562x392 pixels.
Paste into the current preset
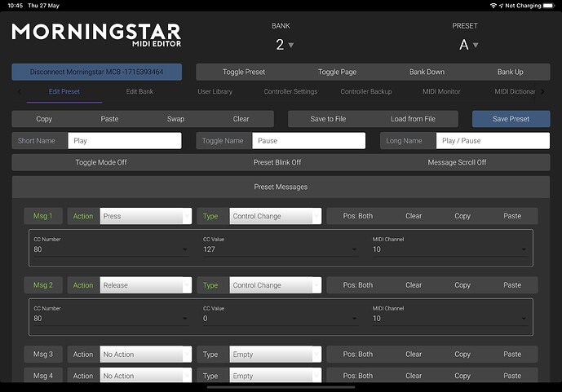109,119
